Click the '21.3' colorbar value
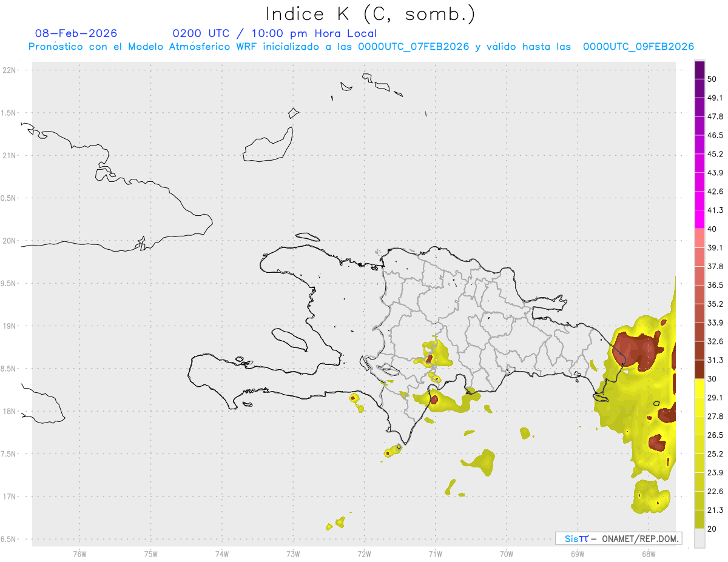 715,510
